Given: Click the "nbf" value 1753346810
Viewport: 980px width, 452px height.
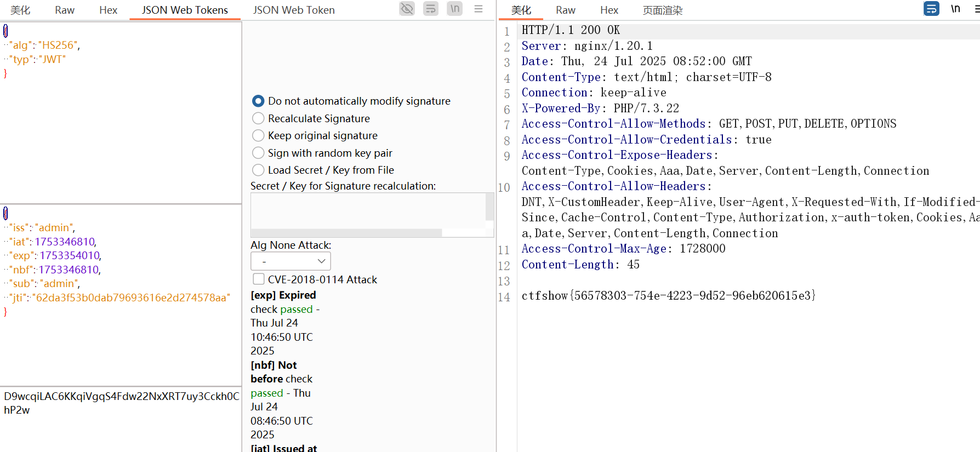Looking at the screenshot, I should pyautogui.click(x=69, y=270).
